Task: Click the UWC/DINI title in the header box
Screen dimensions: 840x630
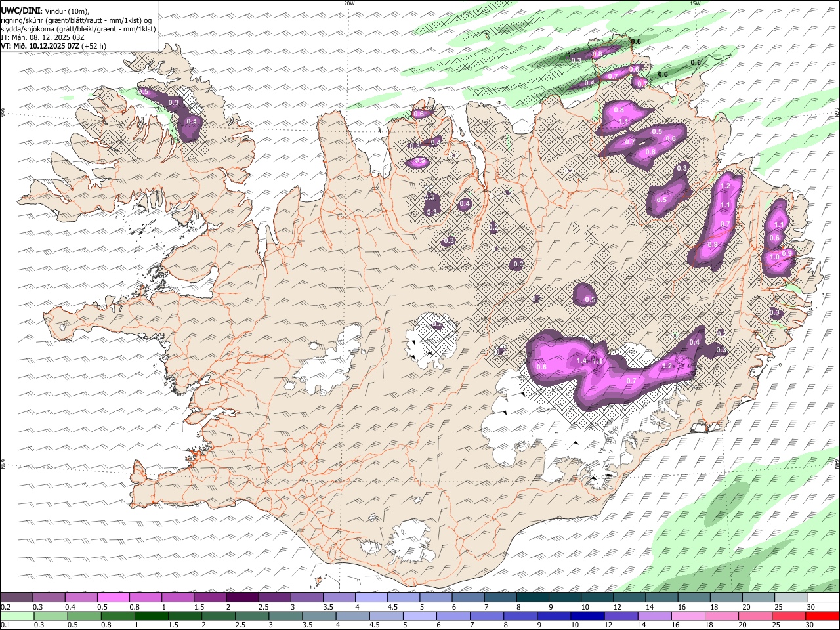Action: 20,10
